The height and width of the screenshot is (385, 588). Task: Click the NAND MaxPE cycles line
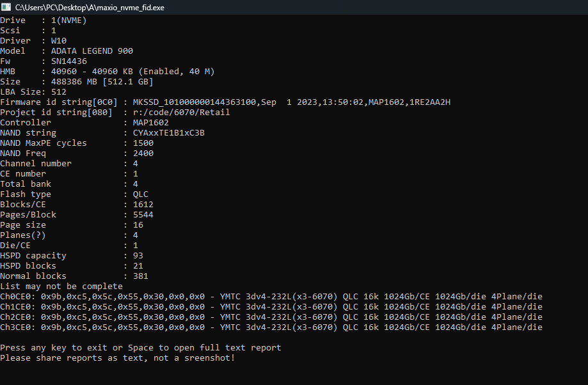tap(77, 143)
